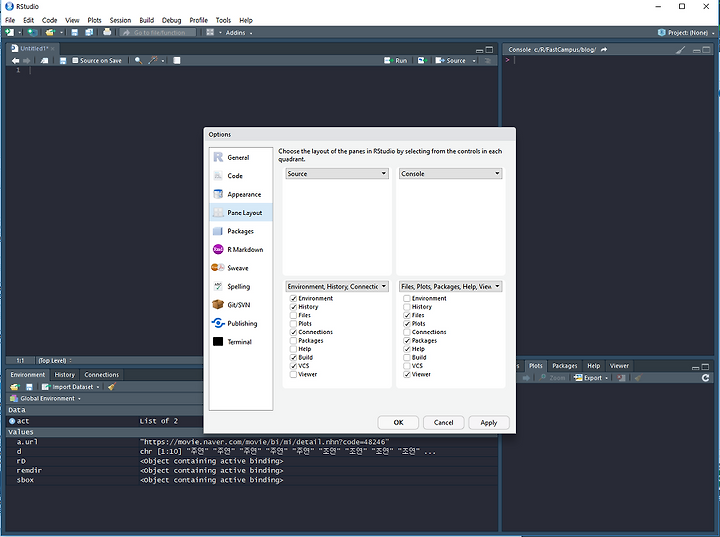Click the source editor back arrow
The image size is (720, 537).
tap(15, 61)
